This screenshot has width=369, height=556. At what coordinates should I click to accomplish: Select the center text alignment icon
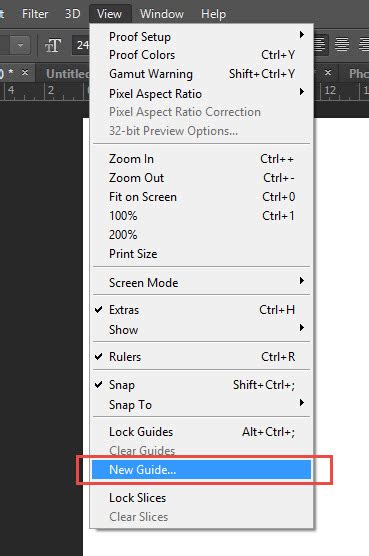(x=342, y=45)
